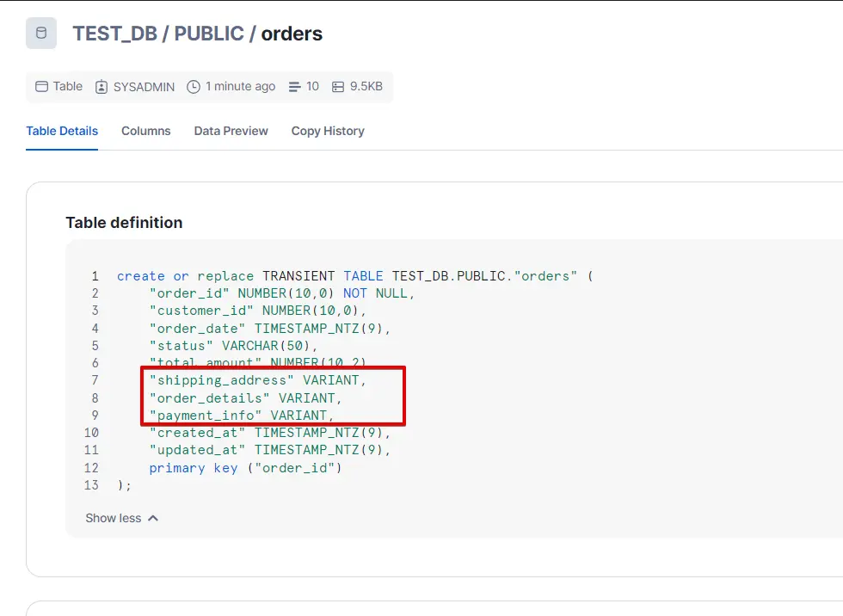Click the SYSADMIN label

[x=145, y=87]
